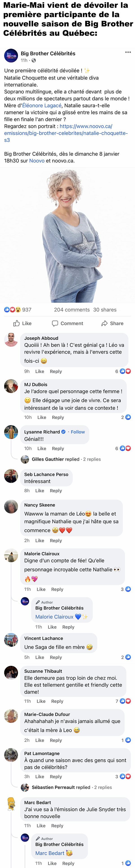The height and width of the screenshot is (868, 135).
Task: Select the Comment speech bubble icon
Action: pos(55,323)
